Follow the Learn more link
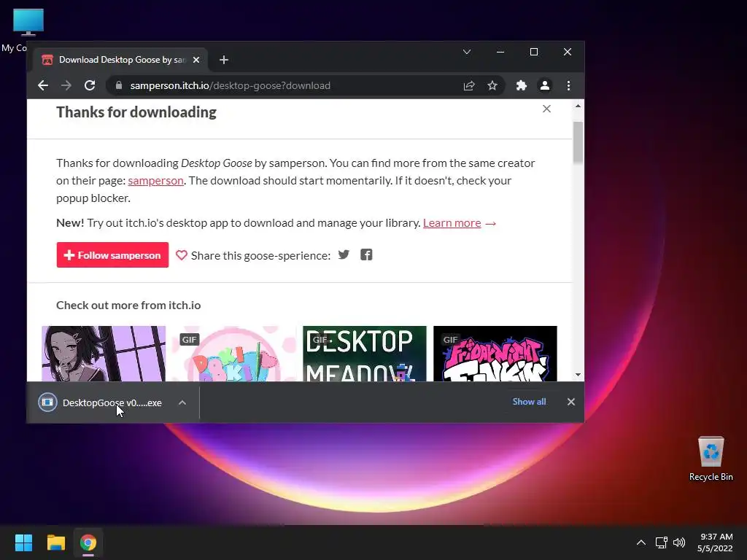Image resolution: width=747 pixels, height=560 pixels. (x=452, y=223)
